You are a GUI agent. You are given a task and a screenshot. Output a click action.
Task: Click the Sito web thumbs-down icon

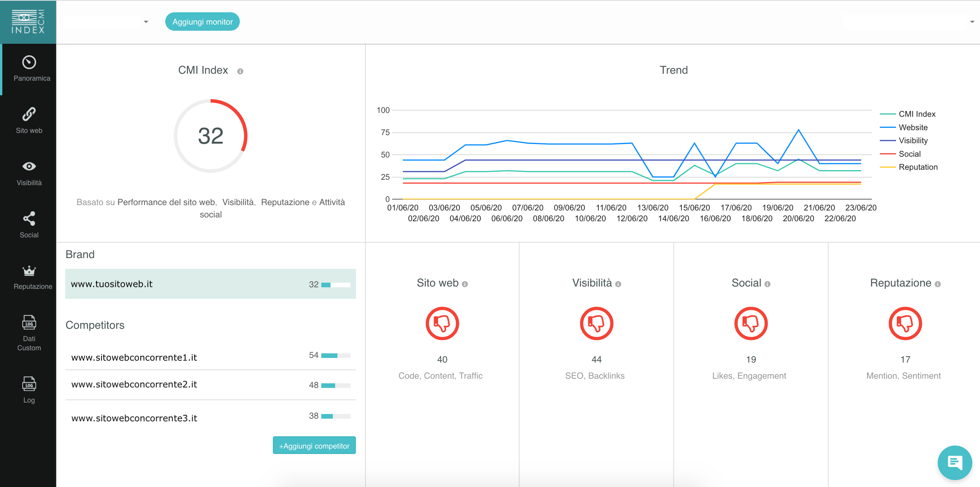point(442,323)
